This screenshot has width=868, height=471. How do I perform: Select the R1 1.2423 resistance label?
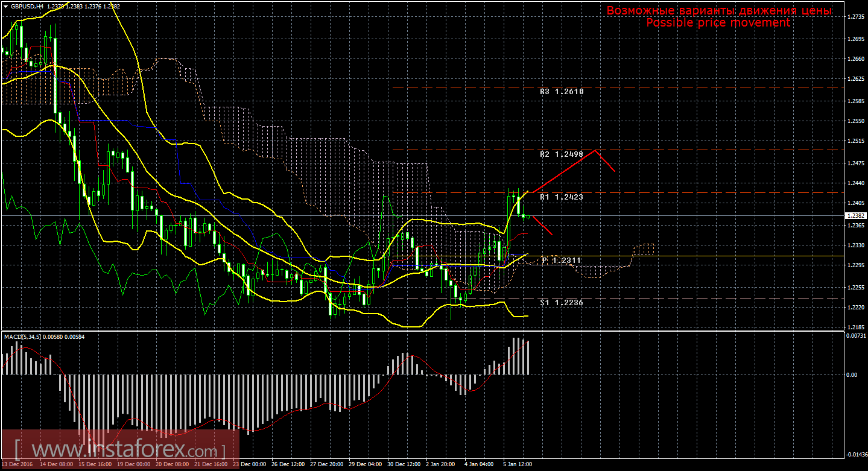pyautogui.click(x=562, y=197)
